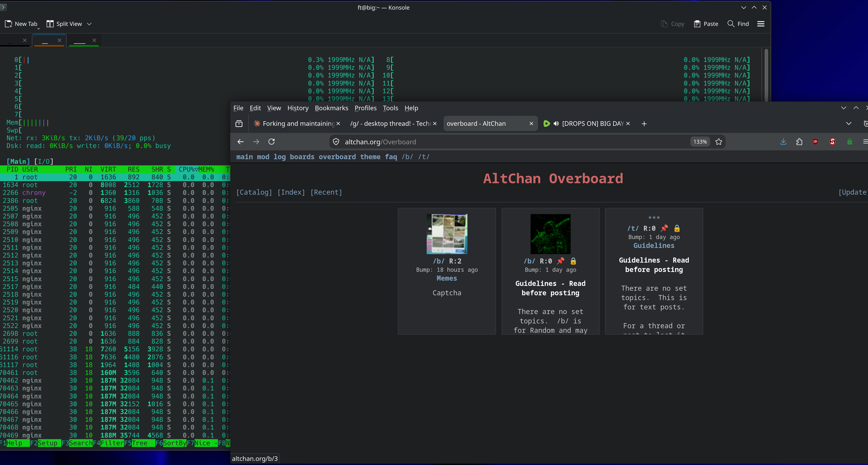Open the Firefox Help menu
This screenshot has width=868, height=465.
tap(411, 108)
